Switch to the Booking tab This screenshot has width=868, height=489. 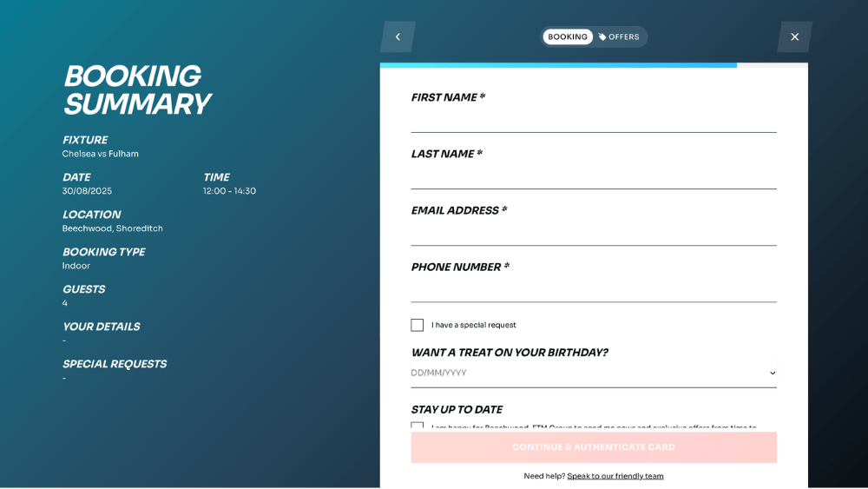(x=568, y=37)
